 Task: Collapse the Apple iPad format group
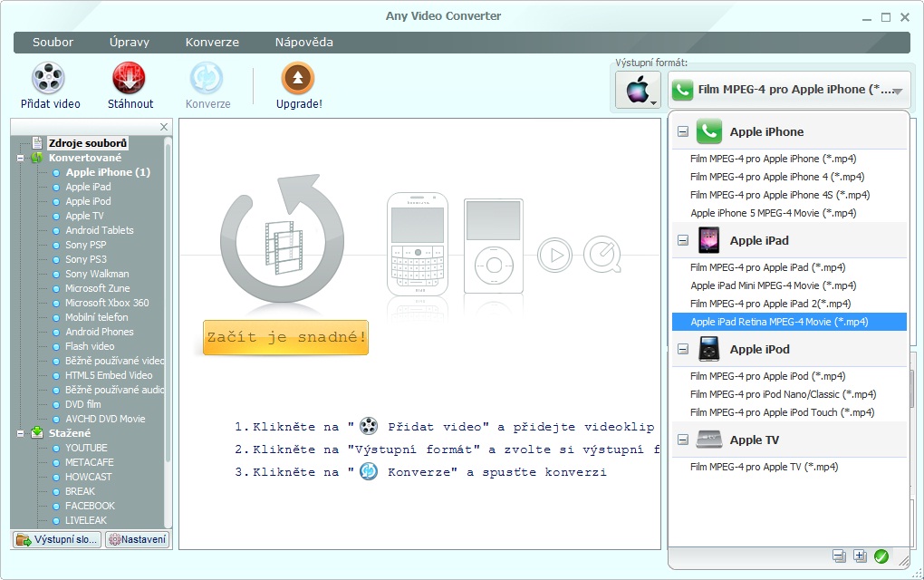click(x=683, y=240)
